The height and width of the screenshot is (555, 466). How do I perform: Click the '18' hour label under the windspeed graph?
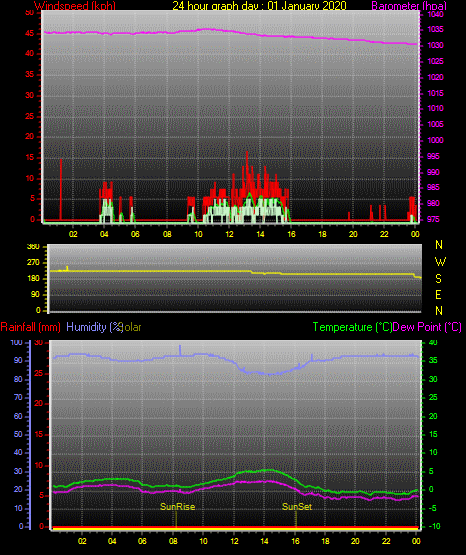tap(322, 234)
